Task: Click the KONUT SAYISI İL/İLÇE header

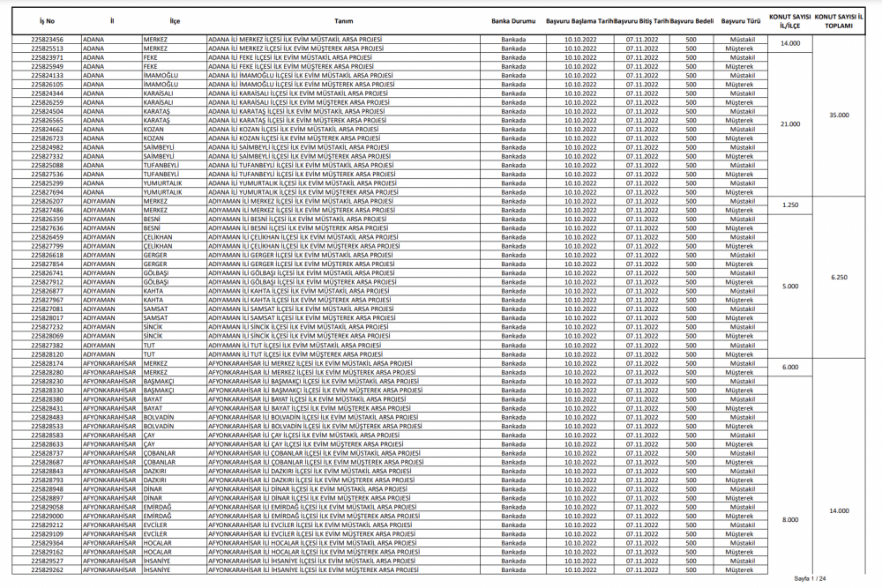Action: click(789, 21)
